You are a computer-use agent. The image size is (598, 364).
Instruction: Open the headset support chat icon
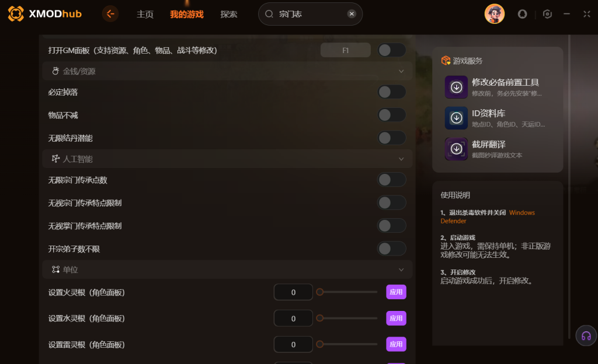pos(586,335)
